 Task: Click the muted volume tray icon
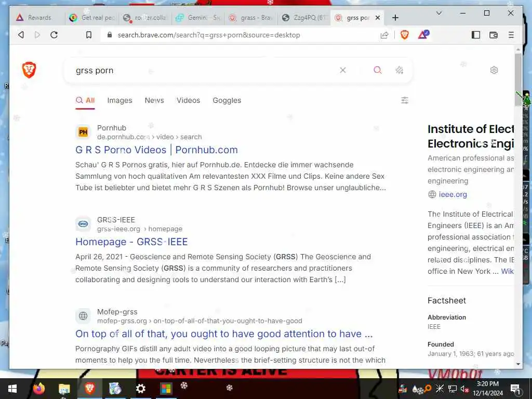tap(464, 389)
